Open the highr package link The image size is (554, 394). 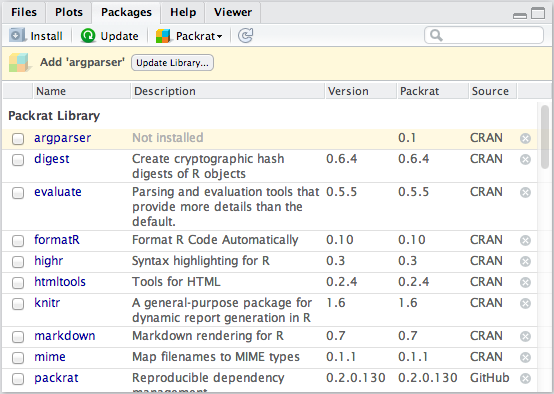49,261
